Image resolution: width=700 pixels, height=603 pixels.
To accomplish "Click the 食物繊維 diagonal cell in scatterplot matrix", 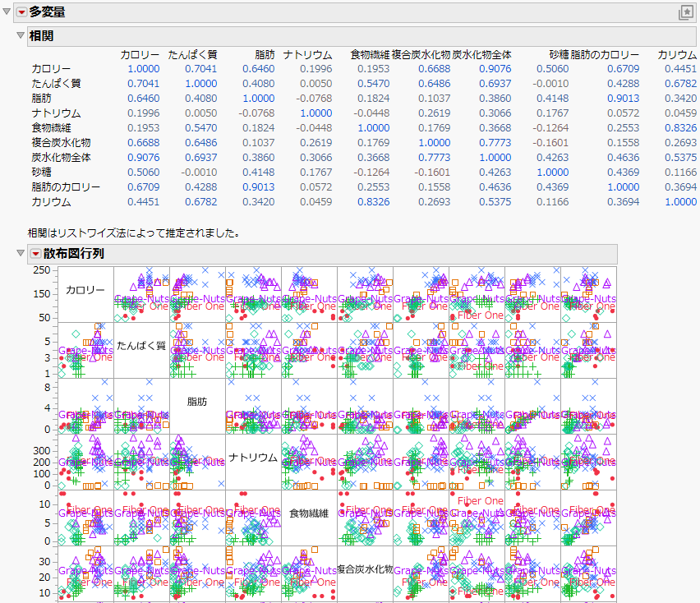I will tap(309, 518).
